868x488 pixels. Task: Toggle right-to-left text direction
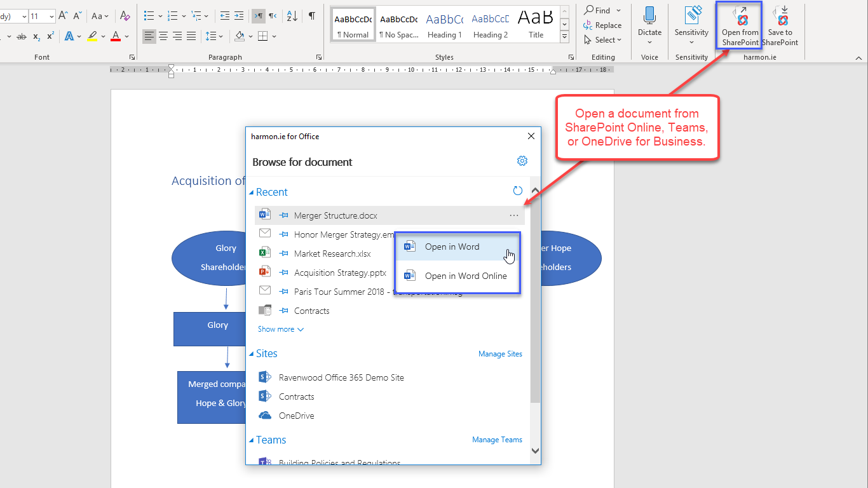[x=272, y=16]
